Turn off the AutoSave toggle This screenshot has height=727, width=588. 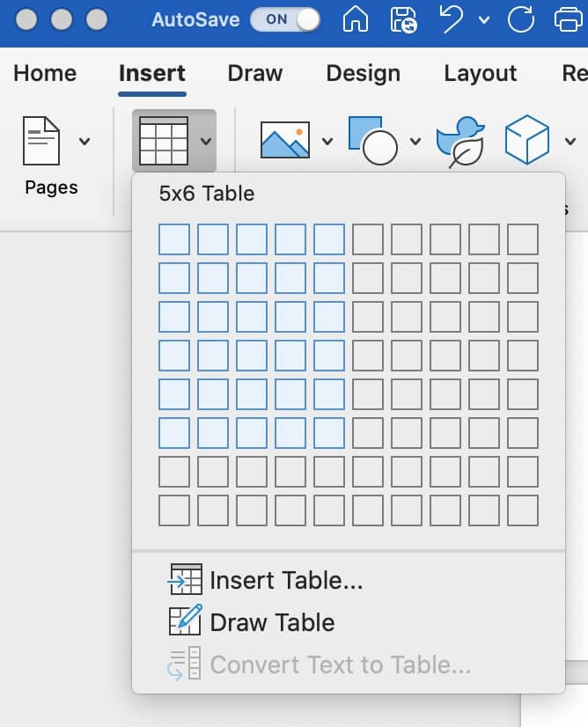[284, 19]
